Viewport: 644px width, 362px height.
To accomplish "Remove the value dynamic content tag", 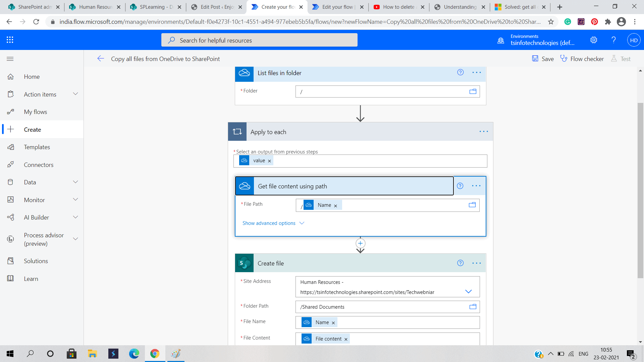I will (269, 161).
